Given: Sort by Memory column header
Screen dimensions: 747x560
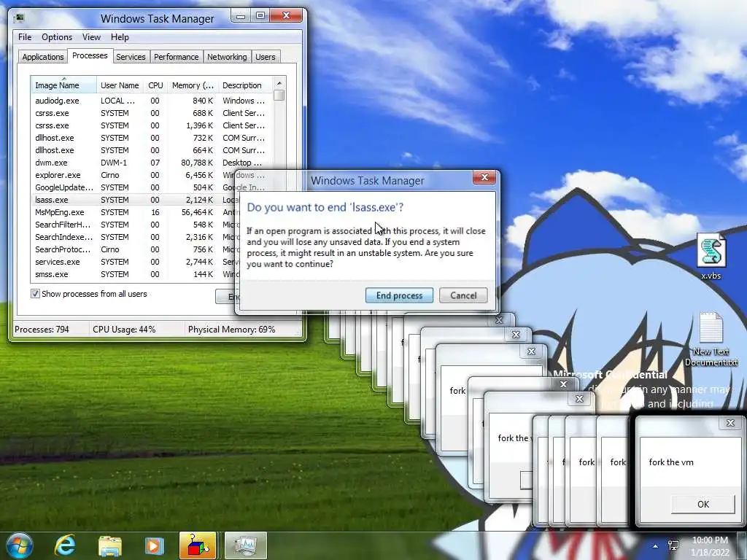Looking at the screenshot, I should point(193,85).
